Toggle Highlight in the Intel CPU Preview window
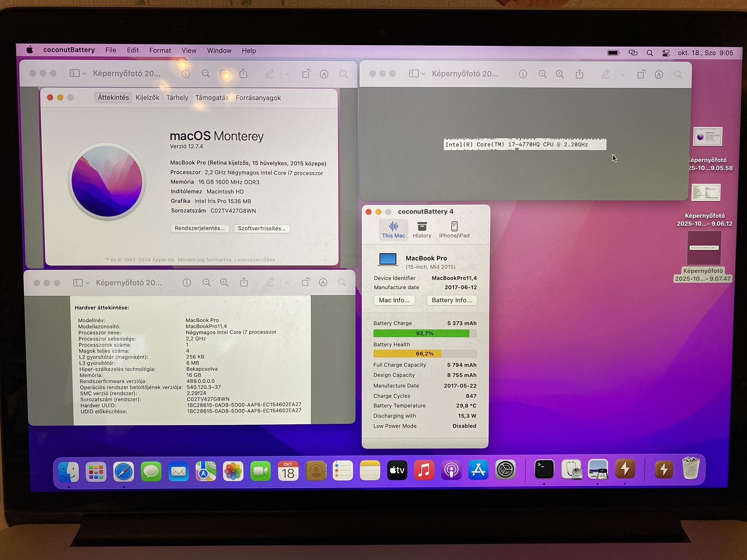This screenshot has height=560, width=747. pos(605,74)
